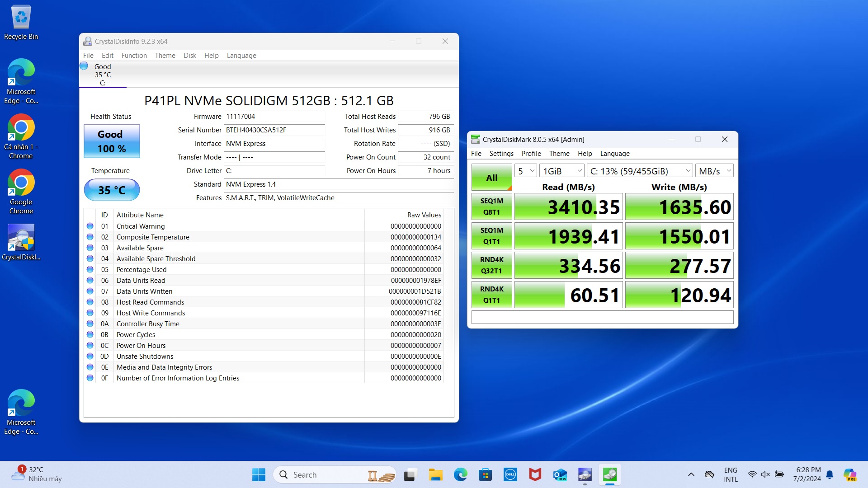Open the CrystalDiskInfo desktop shortcut
The height and width of the screenshot is (488, 868).
pyautogui.click(x=21, y=242)
